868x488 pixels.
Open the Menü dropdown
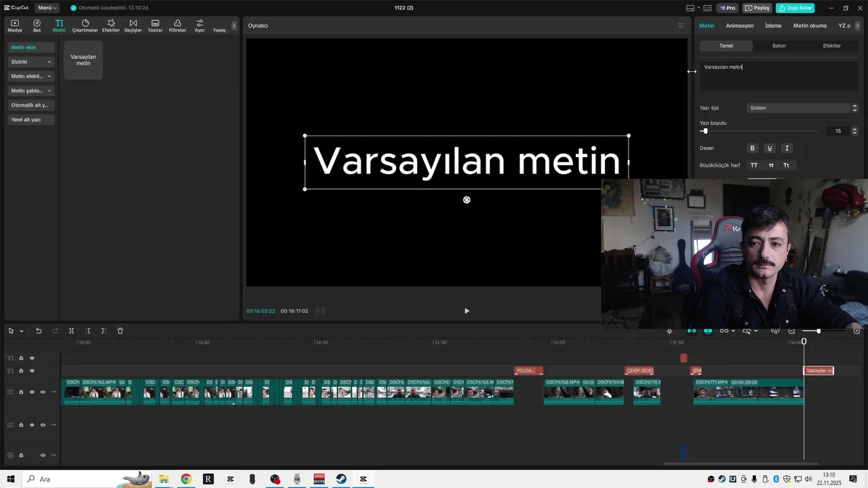coord(47,8)
